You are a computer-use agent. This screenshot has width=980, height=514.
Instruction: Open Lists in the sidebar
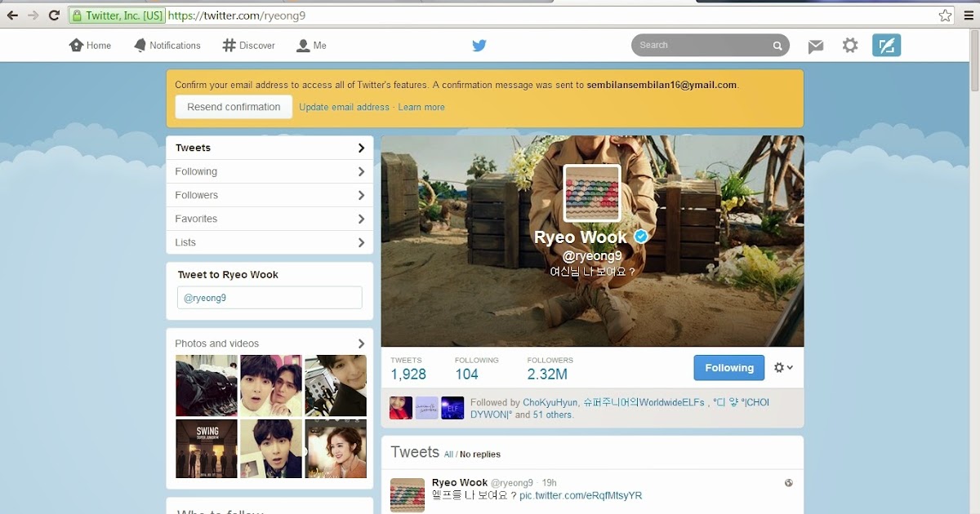(269, 242)
